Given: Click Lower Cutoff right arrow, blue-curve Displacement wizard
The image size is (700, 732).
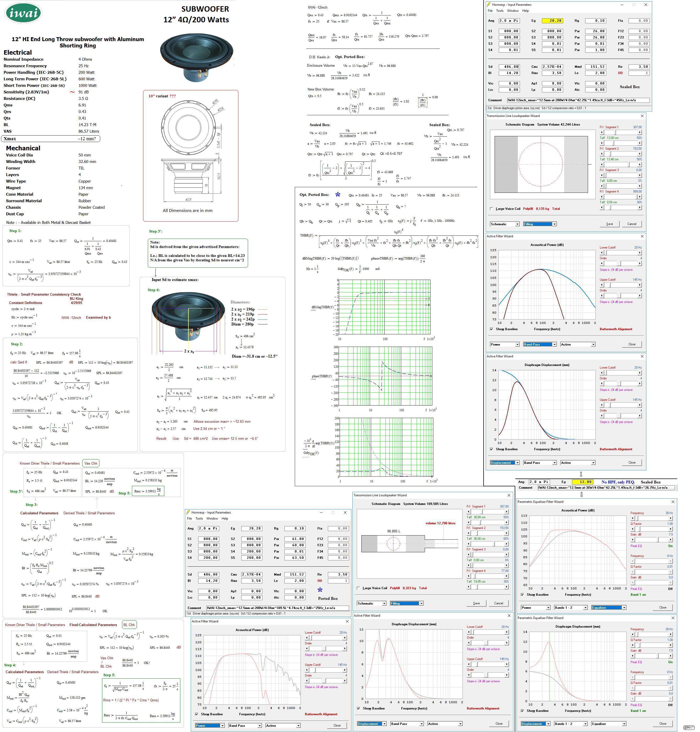Looking at the screenshot, I should click(x=640, y=373).
